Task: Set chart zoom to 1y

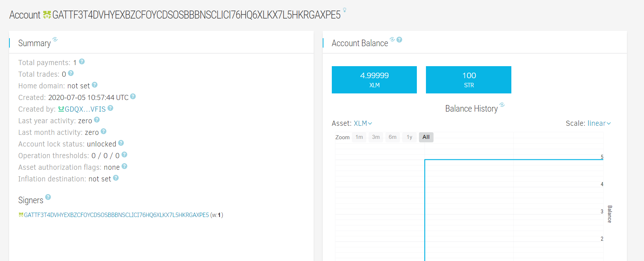Action: [409, 137]
